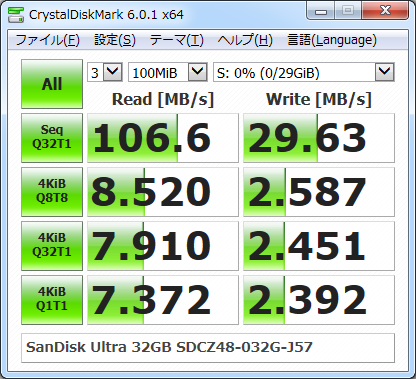This screenshot has height=379, width=416.
Task: Expand the drive selector S: 0% (0/29GiB)
Action: (385, 72)
